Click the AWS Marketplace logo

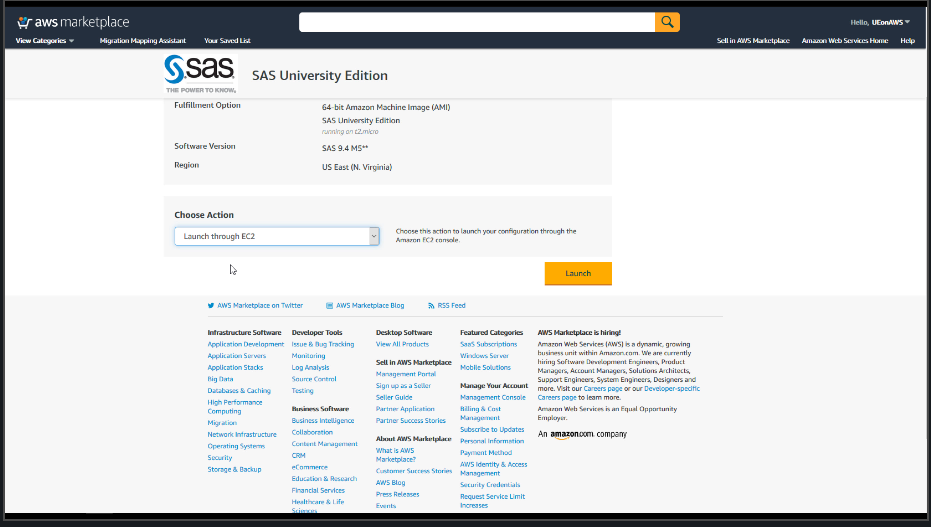[x=73, y=22]
